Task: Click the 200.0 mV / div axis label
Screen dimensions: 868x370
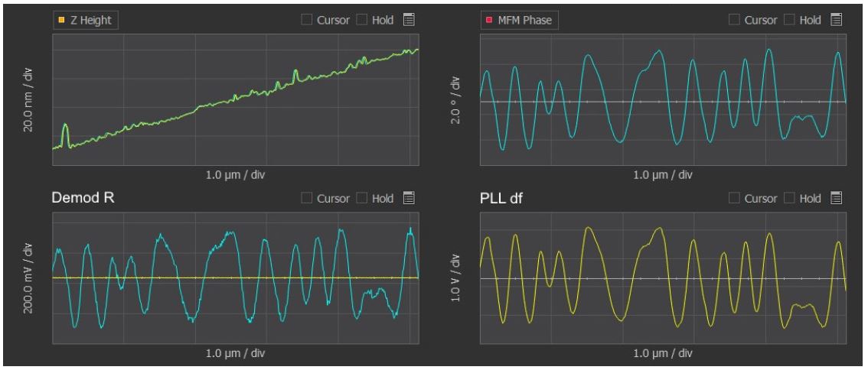Action: tap(28, 277)
